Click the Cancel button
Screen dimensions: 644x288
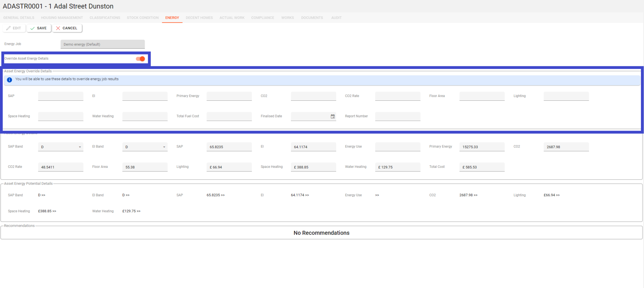tap(67, 28)
